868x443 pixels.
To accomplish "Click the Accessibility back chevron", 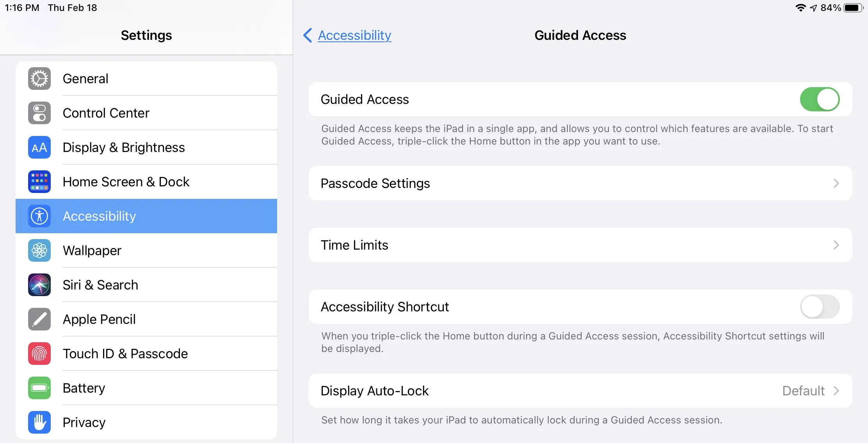I will [308, 35].
